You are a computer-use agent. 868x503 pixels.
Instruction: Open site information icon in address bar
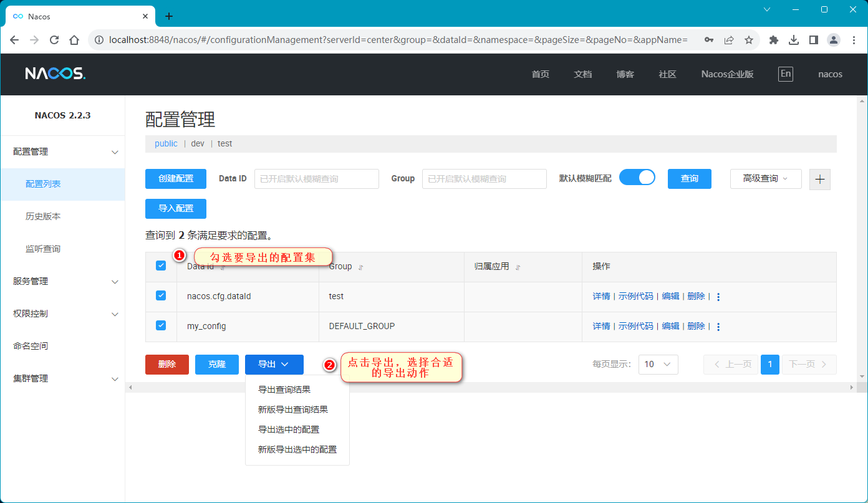click(99, 40)
